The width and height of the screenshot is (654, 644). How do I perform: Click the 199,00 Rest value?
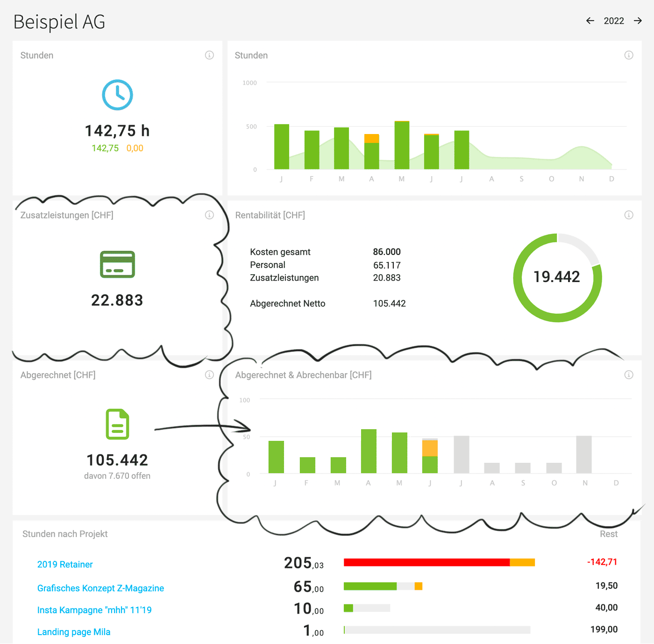click(x=604, y=630)
